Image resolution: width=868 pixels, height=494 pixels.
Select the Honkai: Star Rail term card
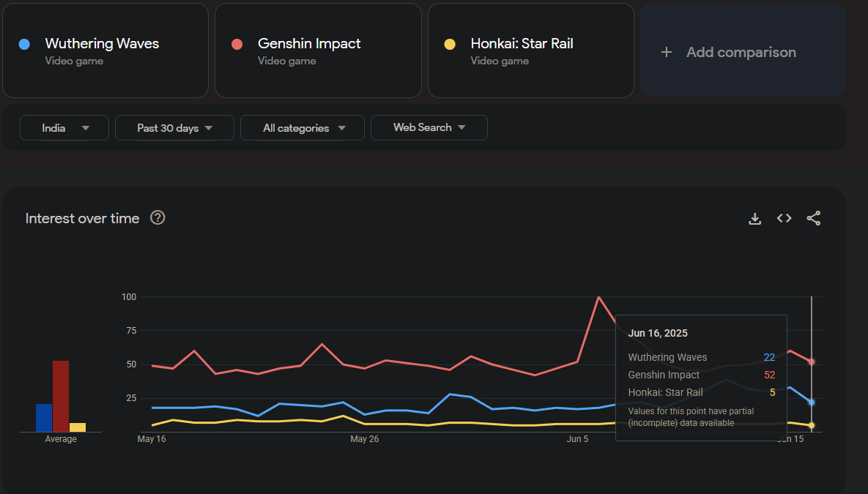(531, 50)
